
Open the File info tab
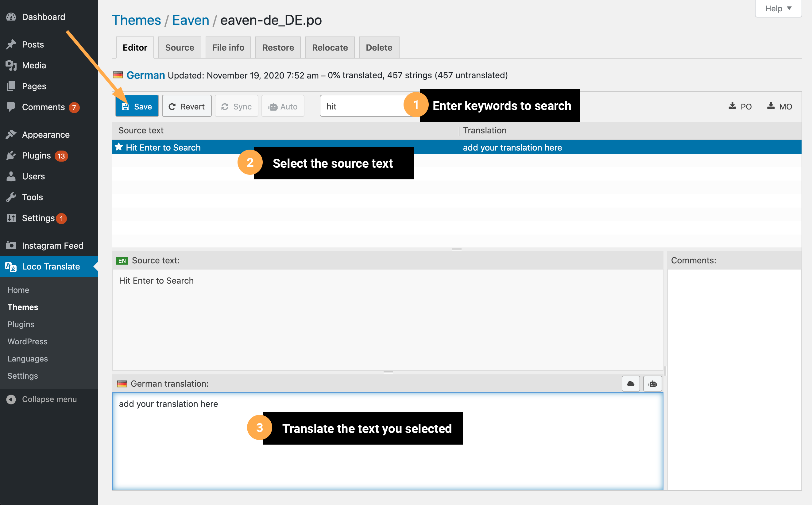coord(228,48)
